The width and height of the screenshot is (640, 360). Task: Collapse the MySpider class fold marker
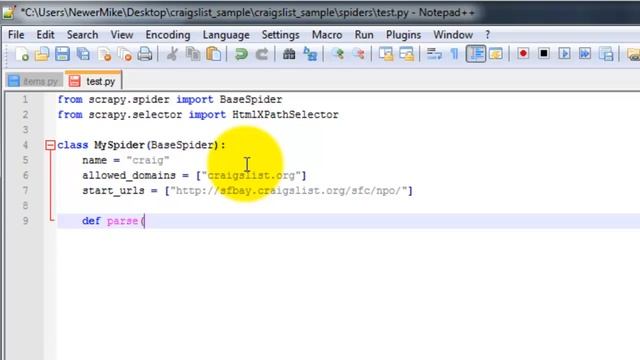tap(50, 145)
